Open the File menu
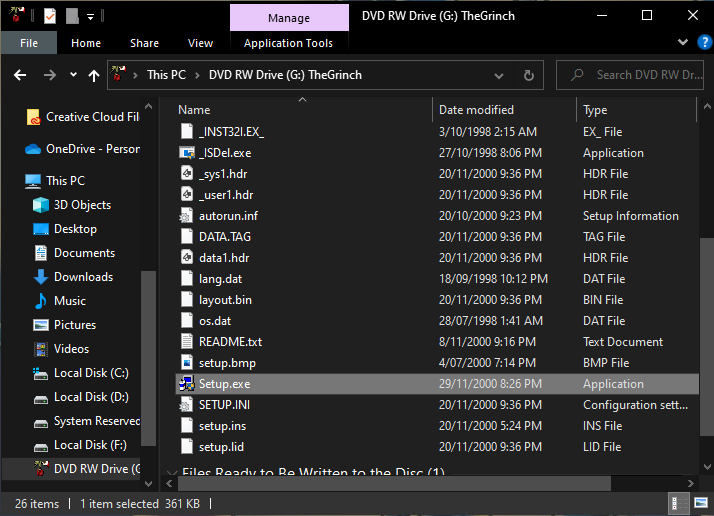 coord(29,43)
